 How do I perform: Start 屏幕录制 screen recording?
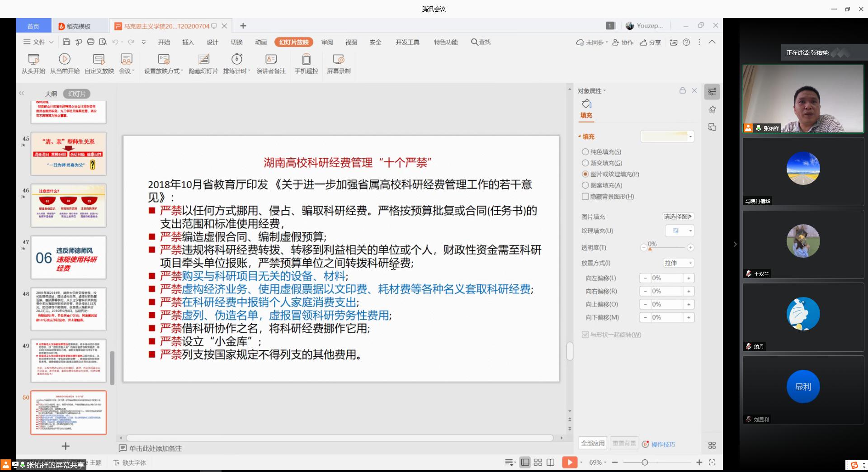click(x=338, y=59)
